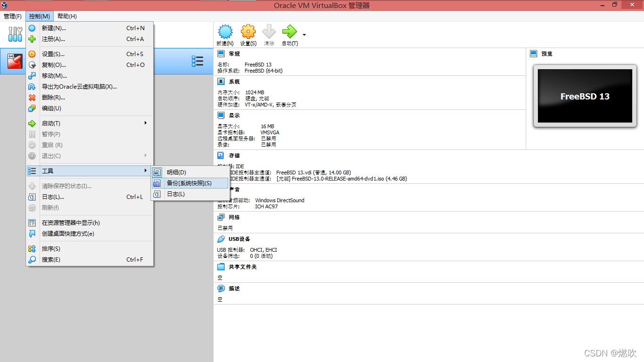Click the 常规 section header
Screen dimensions: 644x362
click(x=234, y=54)
